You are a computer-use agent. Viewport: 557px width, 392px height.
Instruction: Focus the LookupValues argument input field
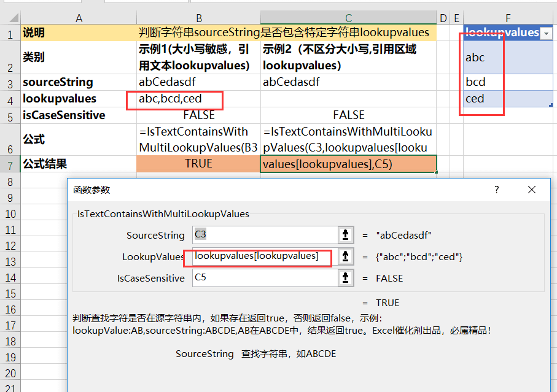(265, 256)
